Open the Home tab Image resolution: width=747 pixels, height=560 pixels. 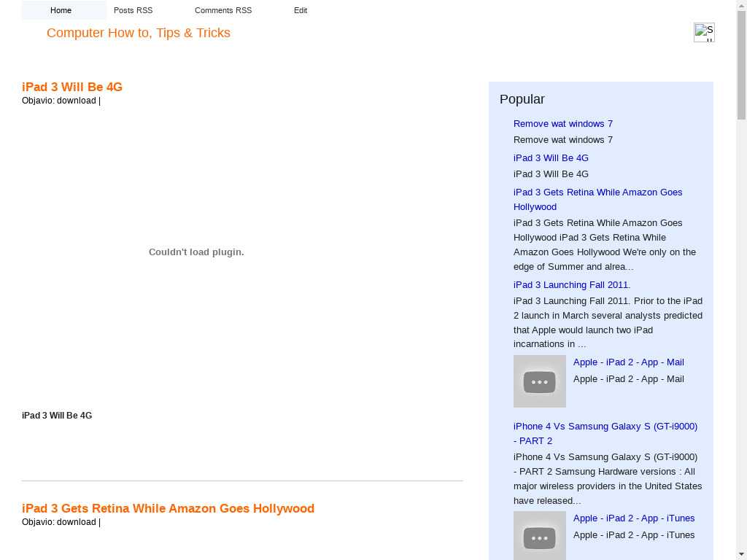click(x=61, y=10)
